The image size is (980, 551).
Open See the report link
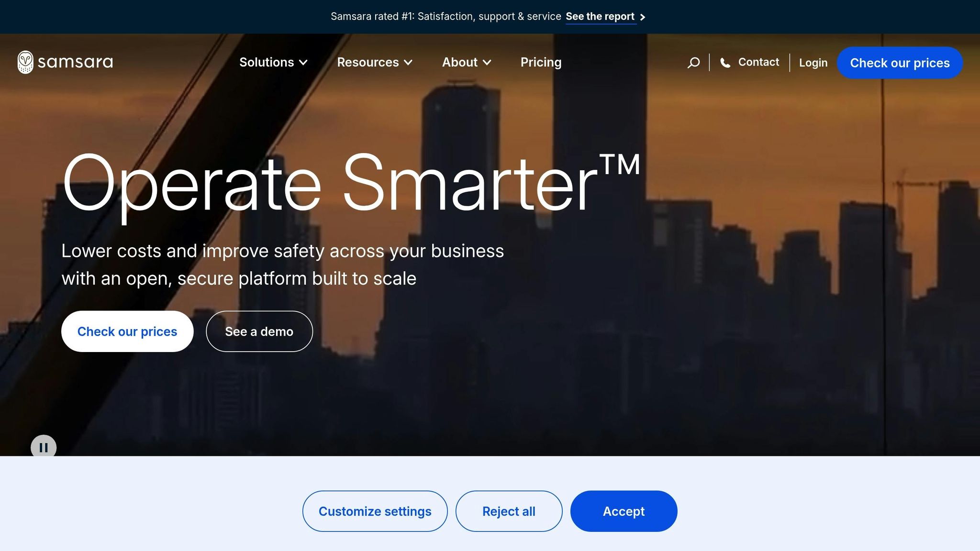pos(600,17)
